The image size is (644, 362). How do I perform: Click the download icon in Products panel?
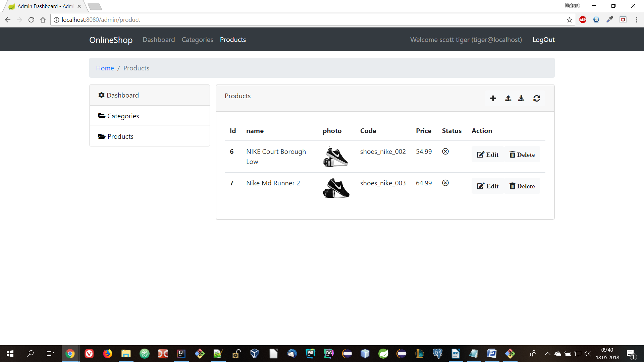[521, 98]
